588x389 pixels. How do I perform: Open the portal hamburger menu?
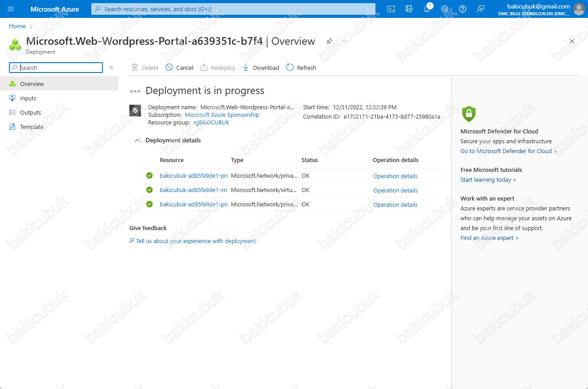11,9
